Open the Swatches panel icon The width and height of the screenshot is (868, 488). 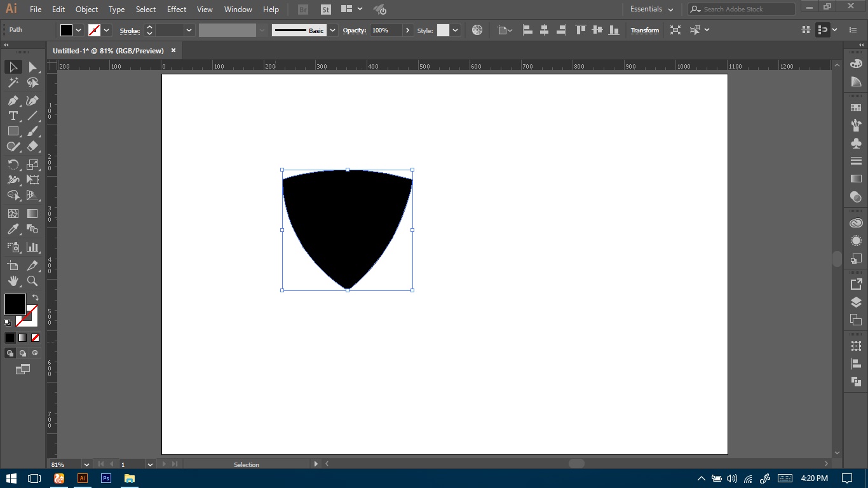pyautogui.click(x=856, y=108)
